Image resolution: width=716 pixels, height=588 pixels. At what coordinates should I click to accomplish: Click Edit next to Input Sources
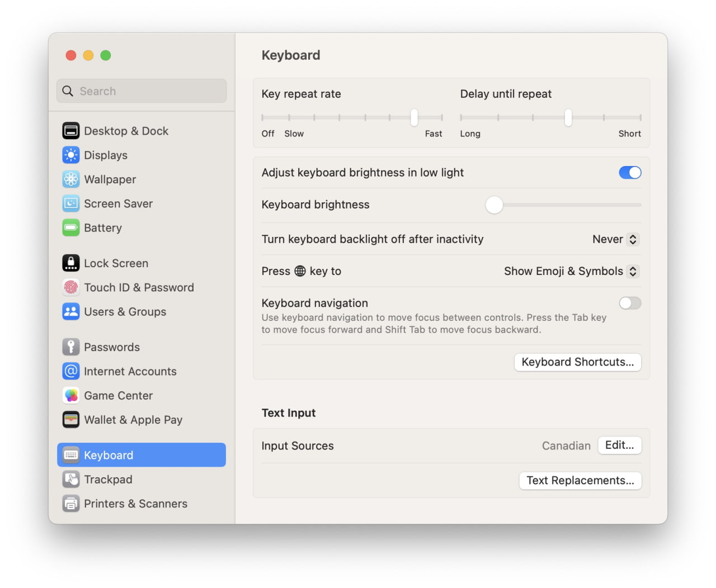tap(619, 445)
